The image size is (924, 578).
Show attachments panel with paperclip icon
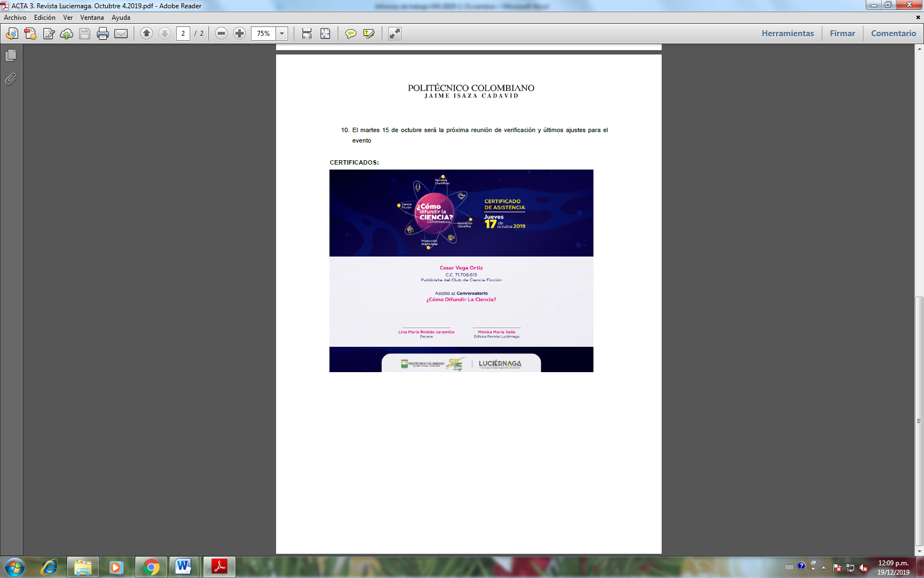(10, 79)
